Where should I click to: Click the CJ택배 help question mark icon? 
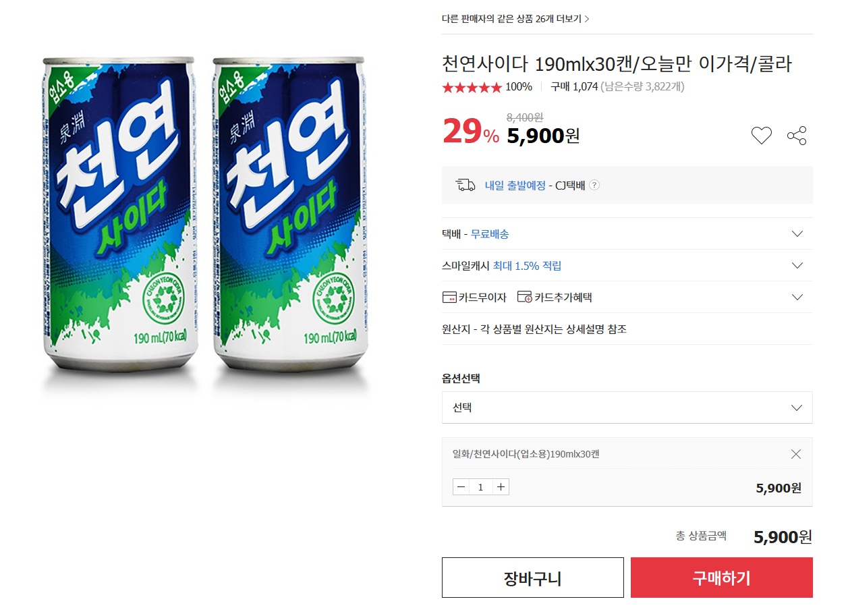(594, 186)
